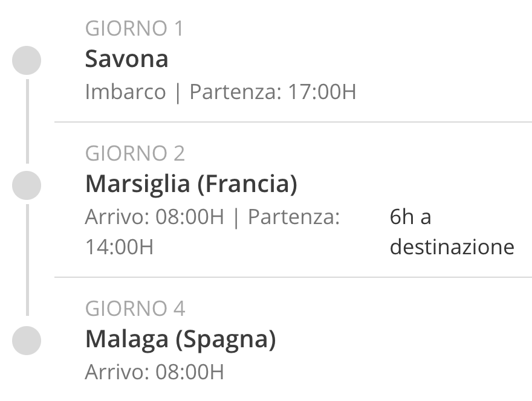Click the GIORNO 1 day label
Image resolution: width=532 pixels, height=401 pixels.
134,28
